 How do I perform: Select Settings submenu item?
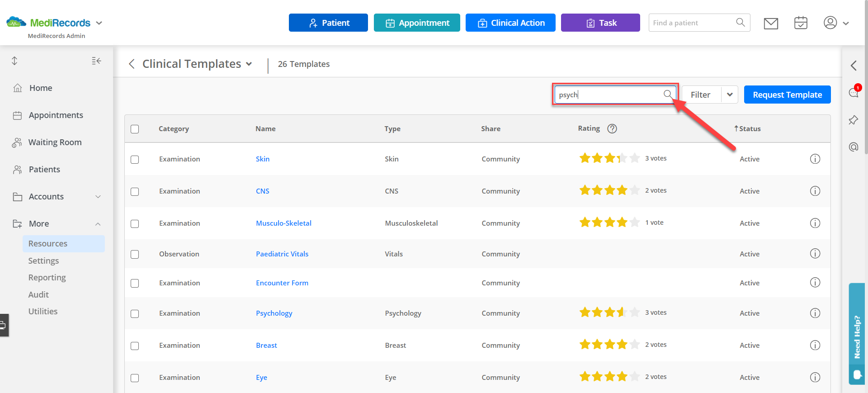(x=43, y=260)
